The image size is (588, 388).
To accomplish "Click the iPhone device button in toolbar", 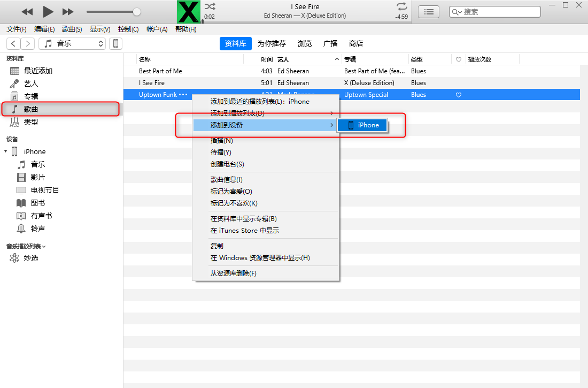I will [115, 43].
